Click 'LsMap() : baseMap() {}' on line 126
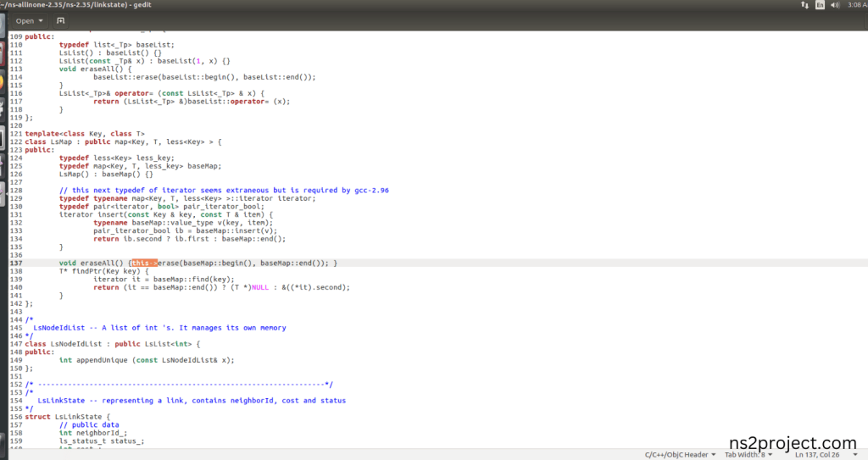 [106, 175]
